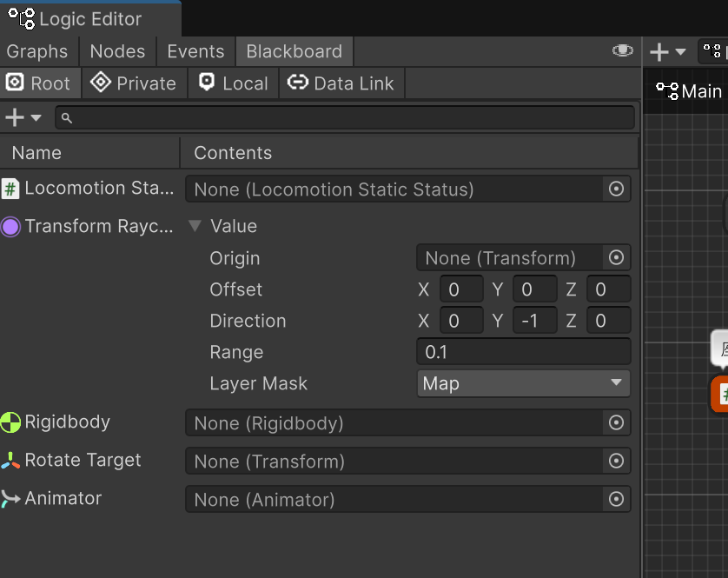Toggle the eye visibility icon in Blackboard header
The height and width of the screenshot is (578, 728).
[622, 51]
